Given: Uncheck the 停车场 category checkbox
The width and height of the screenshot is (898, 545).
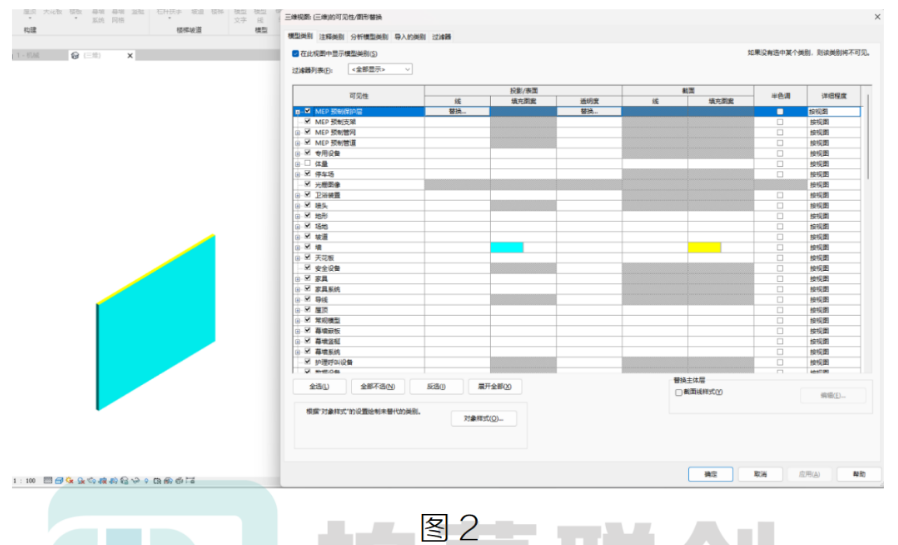Looking at the screenshot, I should 308,173.
